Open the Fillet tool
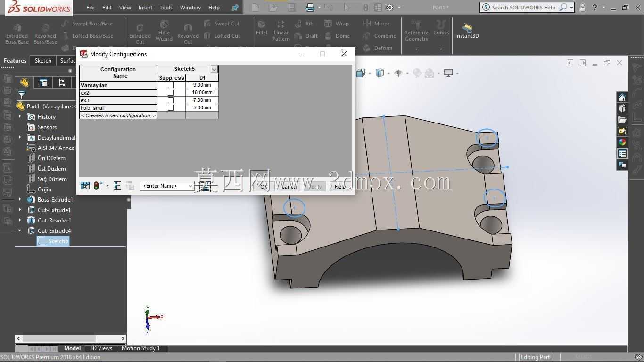Screen dimensions: 644x362 click(262, 28)
